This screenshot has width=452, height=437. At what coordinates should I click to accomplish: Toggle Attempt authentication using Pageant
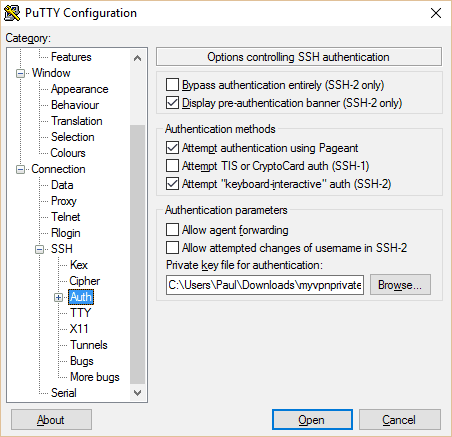point(172,147)
